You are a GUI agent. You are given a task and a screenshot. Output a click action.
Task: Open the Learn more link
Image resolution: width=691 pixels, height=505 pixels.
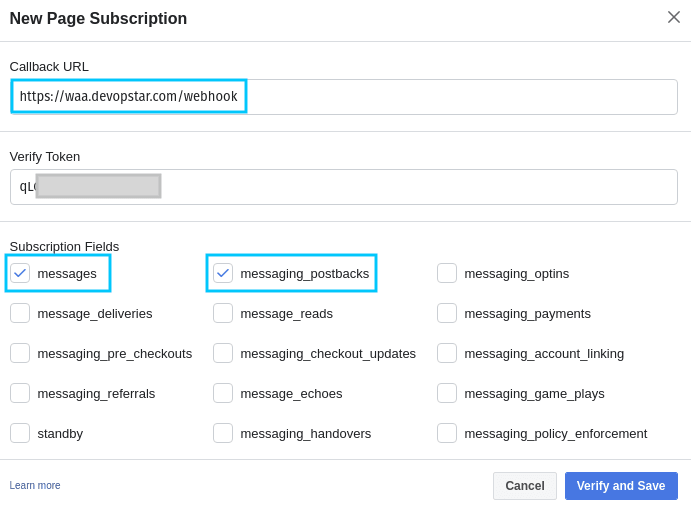point(35,486)
